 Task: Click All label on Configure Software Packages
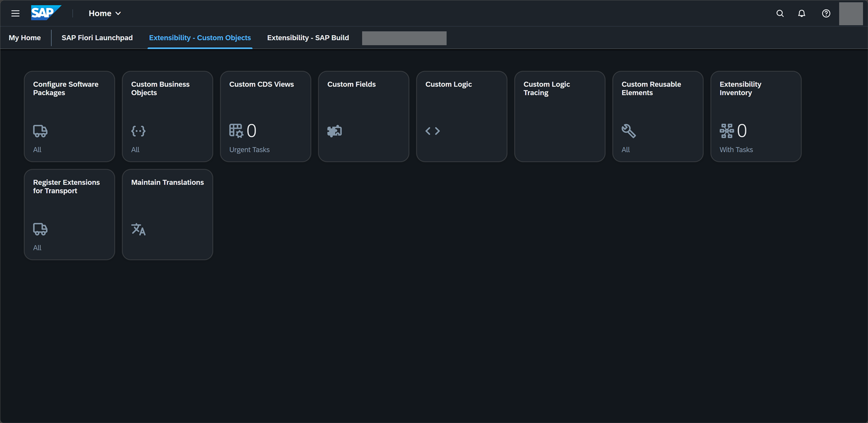37,150
